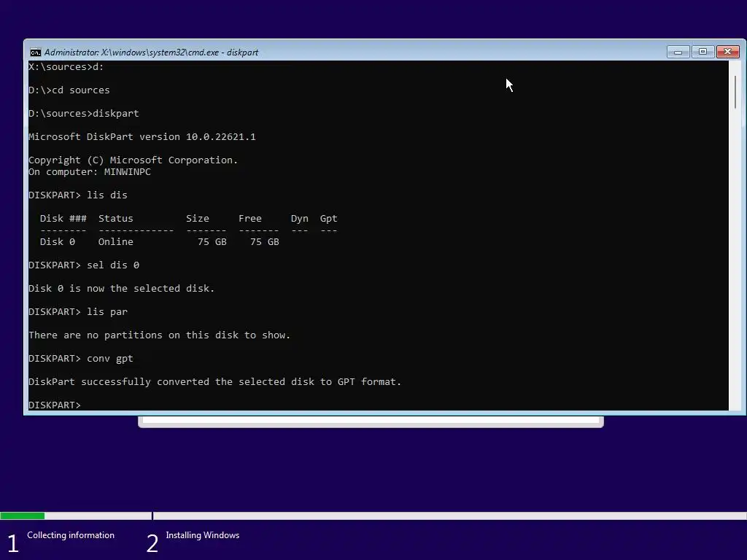This screenshot has height=560, width=747.
Task: Click the 'Collecting information' step label
Action: pos(71,535)
